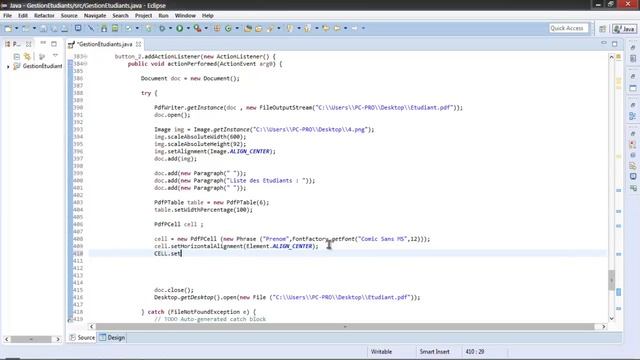Click the Forward navigation arrow icon

click(x=355, y=28)
